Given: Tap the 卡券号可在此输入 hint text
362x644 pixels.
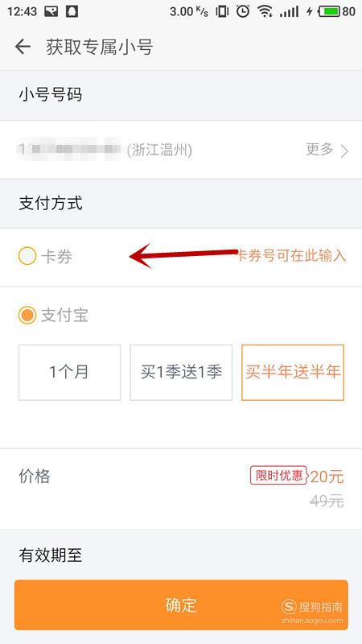Looking at the screenshot, I should point(292,256).
